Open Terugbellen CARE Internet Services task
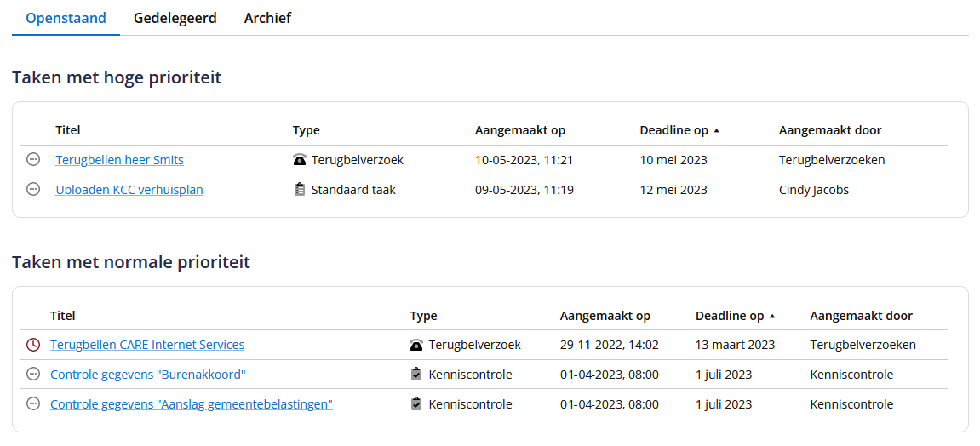This screenshot has width=980, height=446. [x=147, y=345]
